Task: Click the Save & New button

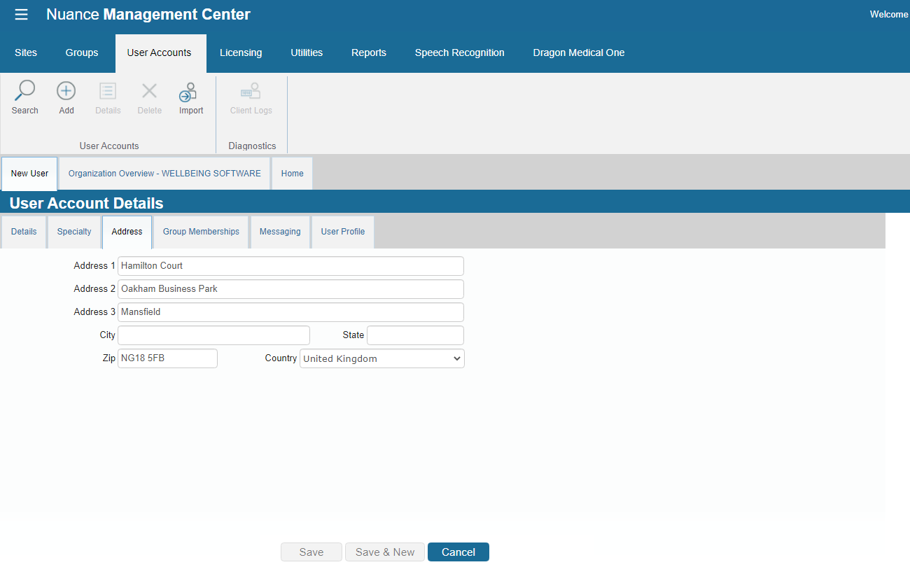Action: click(385, 552)
